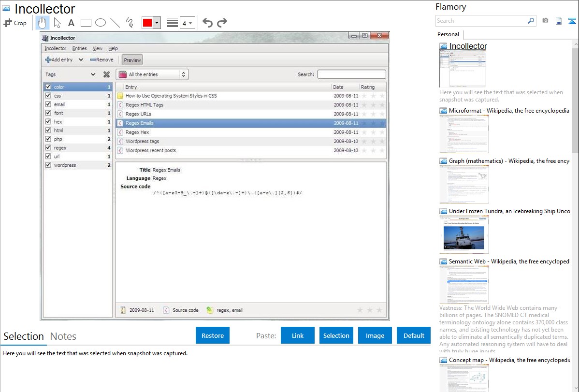Click the undo arrow
The height and width of the screenshot is (392, 579).
(207, 23)
